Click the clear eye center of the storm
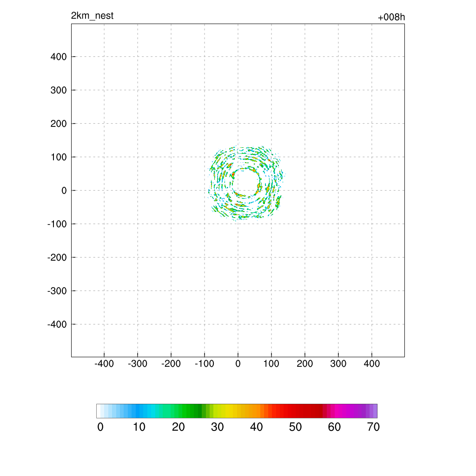This screenshot has height=476, width=476. [x=246, y=183]
